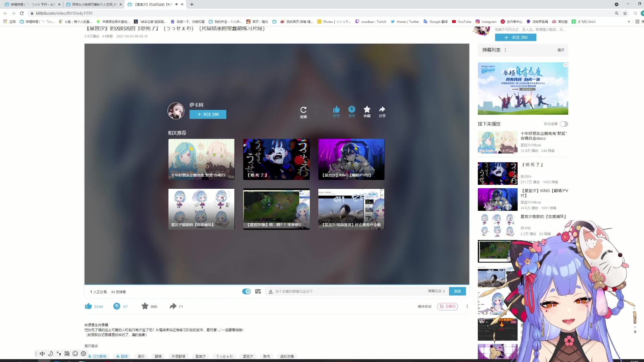Give a coin via end screen 投币 icon
The image size is (644, 362).
click(352, 111)
